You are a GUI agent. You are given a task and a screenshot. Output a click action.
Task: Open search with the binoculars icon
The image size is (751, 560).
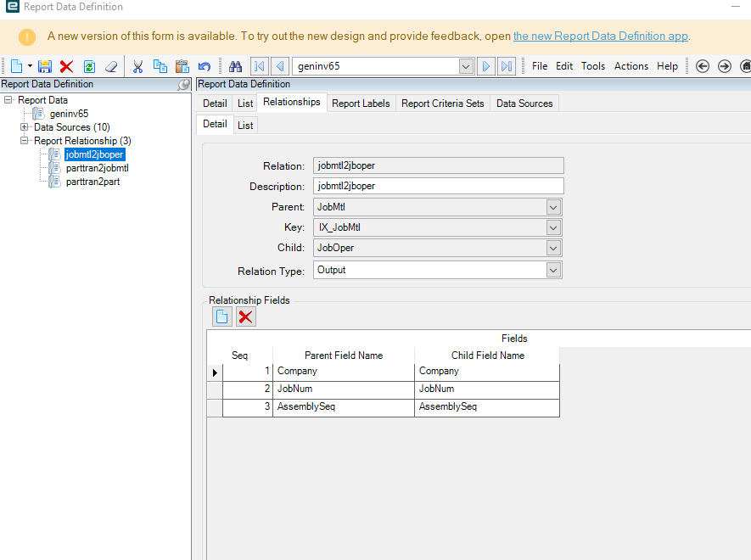coord(236,66)
